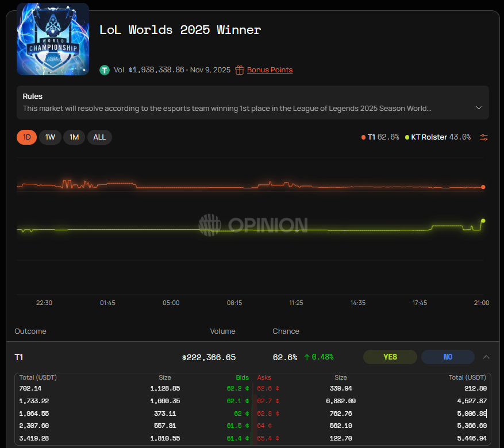The image size is (504, 448).
Task: Click the T1 line endpoint marker
Action: click(483, 187)
